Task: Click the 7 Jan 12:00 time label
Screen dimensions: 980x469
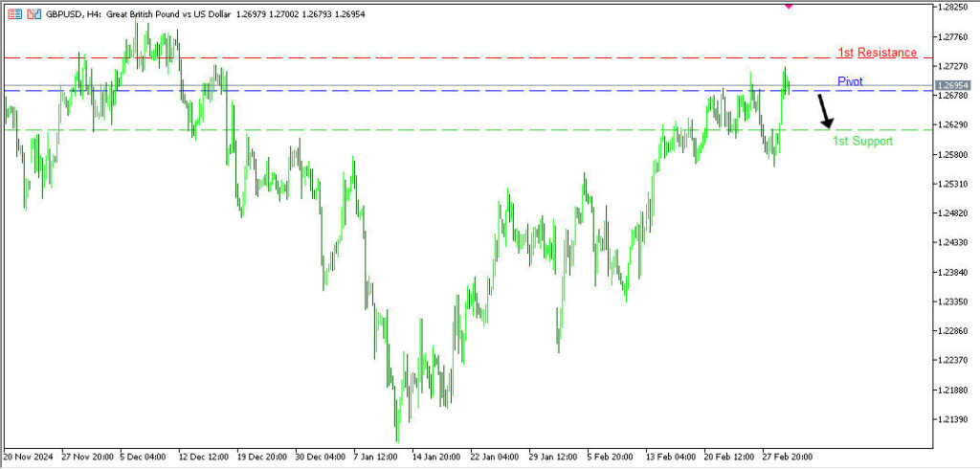Action: pyautogui.click(x=377, y=457)
